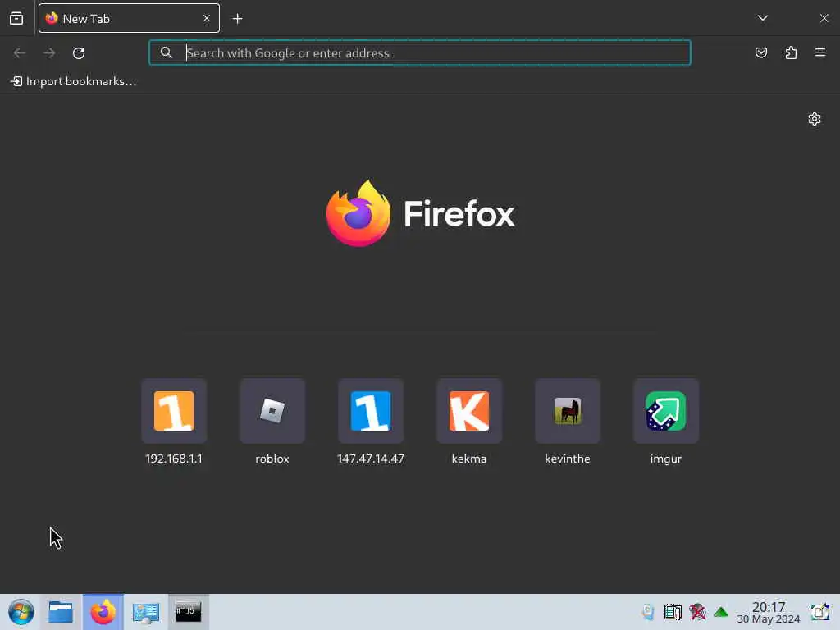Image resolution: width=840 pixels, height=630 pixels.
Task: Open the start menu orb in taskbar
Action: [x=21, y=612]
